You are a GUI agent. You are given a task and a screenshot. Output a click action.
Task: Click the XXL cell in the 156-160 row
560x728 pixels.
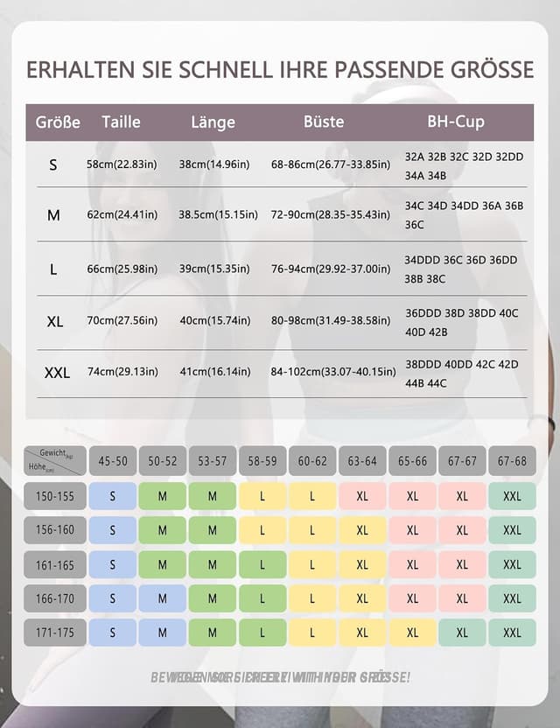tap(512, 530)
